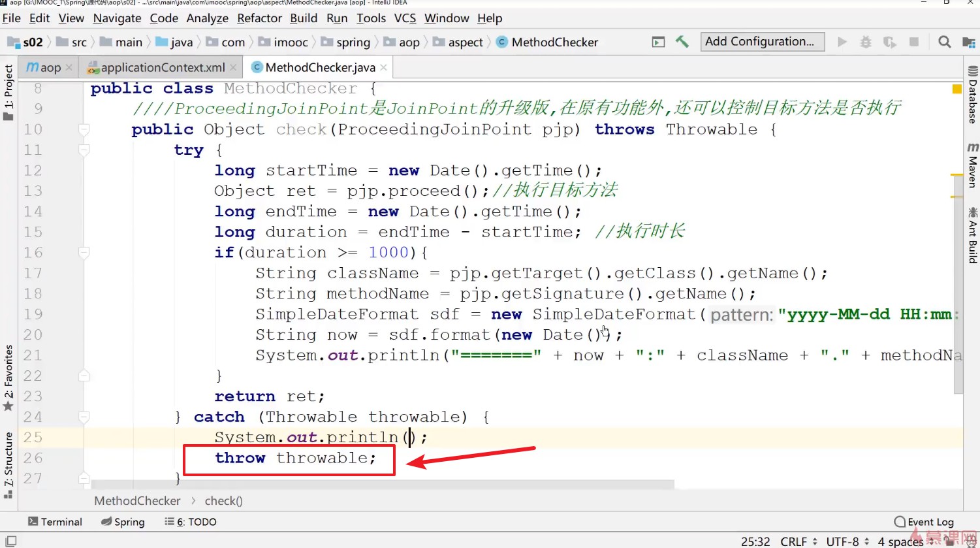
Task: Click the Add Configuration... button
Action: 762,42
